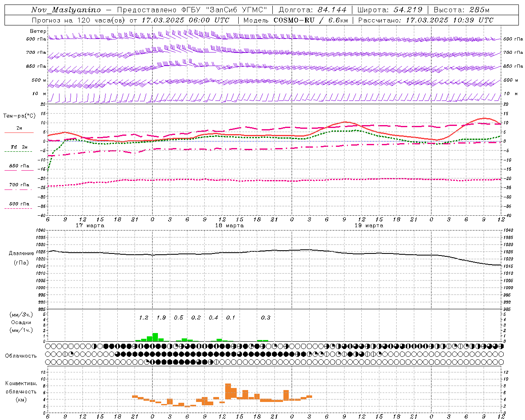Click the (гПа) unit under Давление
This screenshot has width=525, height=420.
pos(21,263)
